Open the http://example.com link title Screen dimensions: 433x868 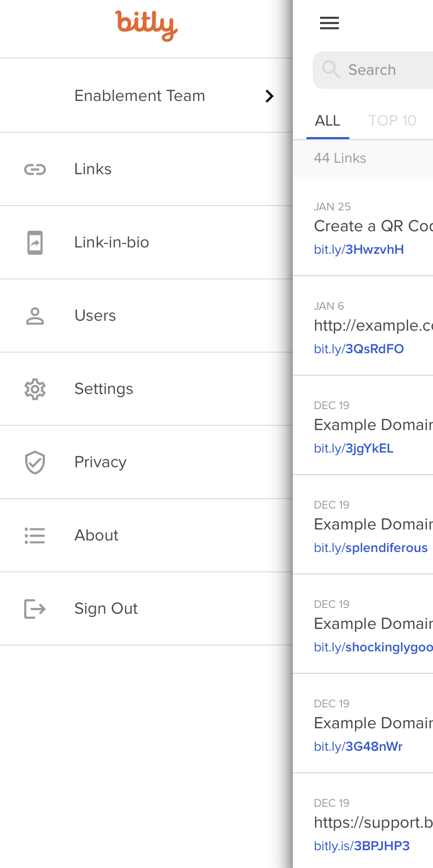click(373, 325)
